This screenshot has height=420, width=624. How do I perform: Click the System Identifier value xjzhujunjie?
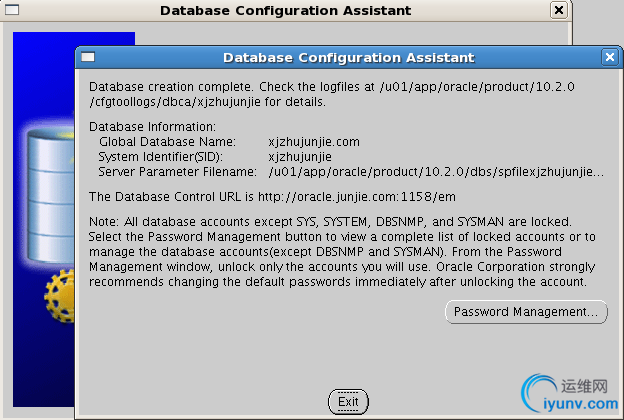(300, 157)
